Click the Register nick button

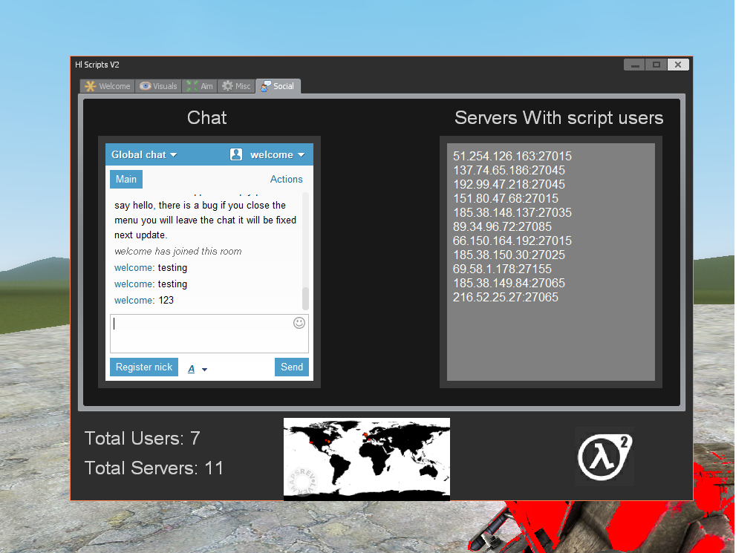point(144,367)
